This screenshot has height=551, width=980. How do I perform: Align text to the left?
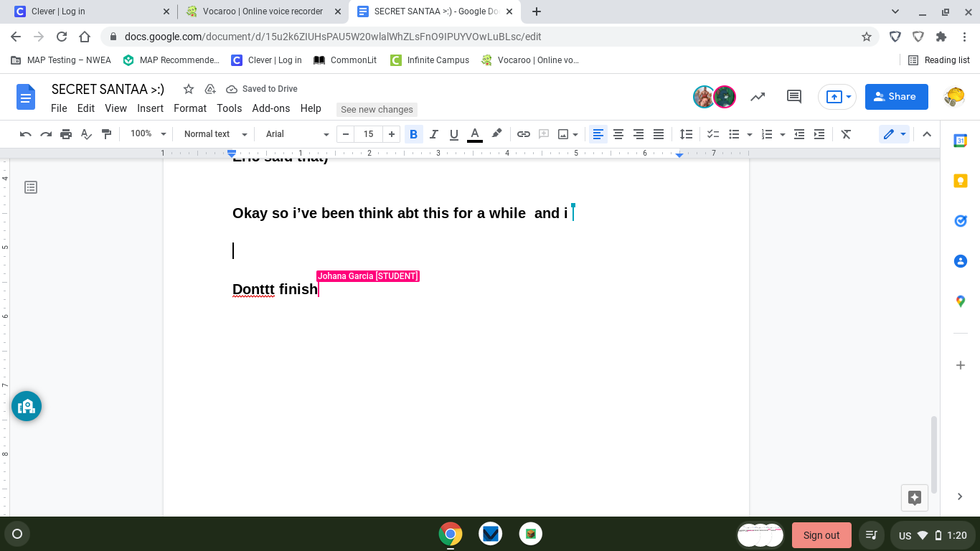[598, 134]
